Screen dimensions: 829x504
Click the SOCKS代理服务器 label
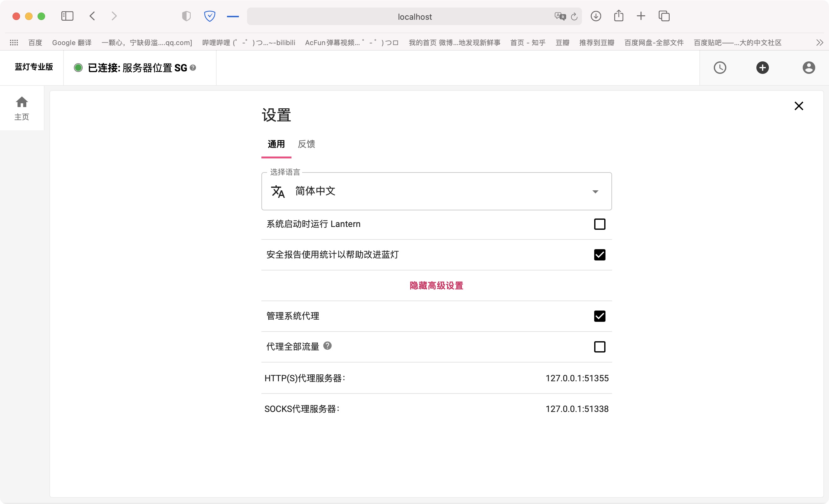(x=302, y=409)
